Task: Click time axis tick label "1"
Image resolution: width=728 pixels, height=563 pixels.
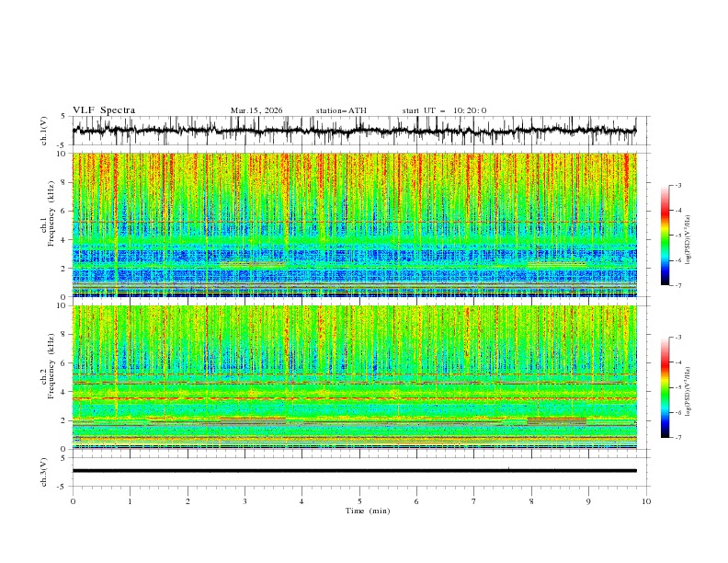Action: pos(130,501)
